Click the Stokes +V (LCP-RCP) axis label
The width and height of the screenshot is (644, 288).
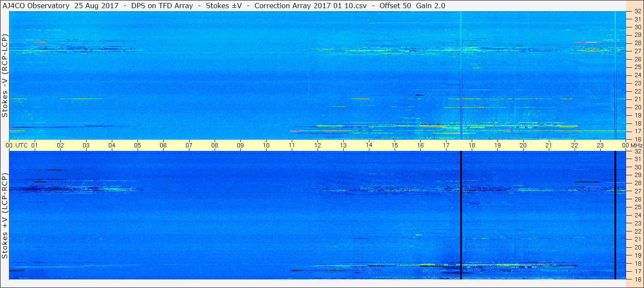click(5, 216)
